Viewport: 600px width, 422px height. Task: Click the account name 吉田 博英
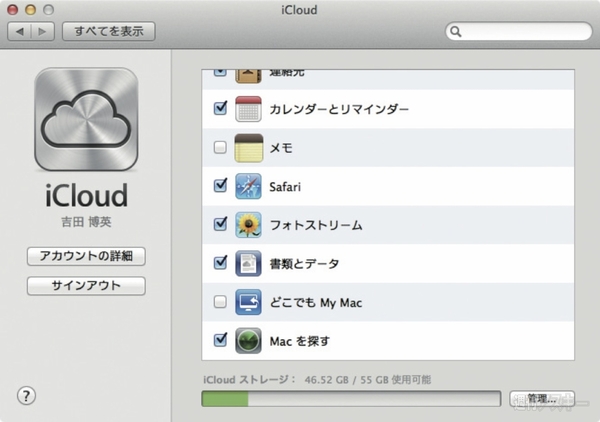click(x=86, y=222)
